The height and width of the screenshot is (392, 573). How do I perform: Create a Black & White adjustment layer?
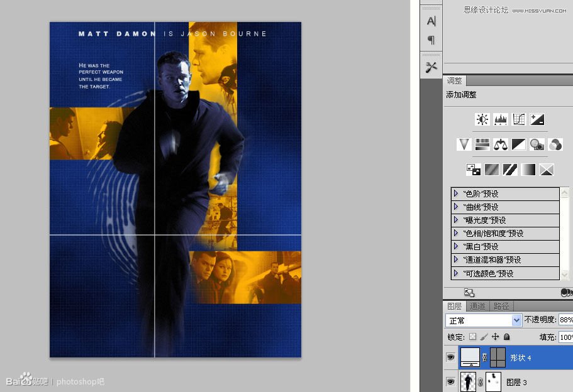click(518, 144)
